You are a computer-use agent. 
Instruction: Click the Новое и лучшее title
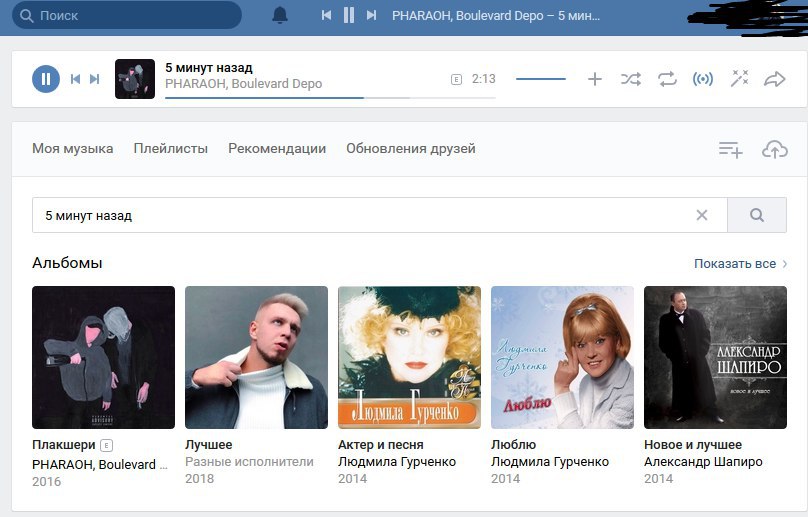[693, 445]
